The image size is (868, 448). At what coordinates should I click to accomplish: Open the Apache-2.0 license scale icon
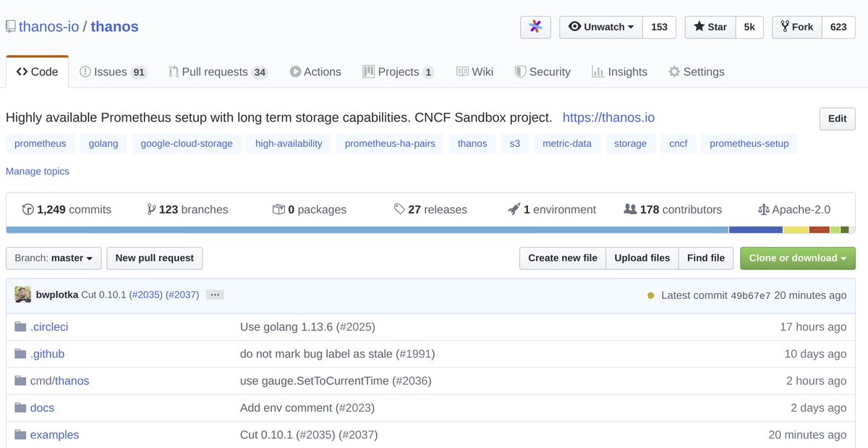pyautogui.click(x=764, y=209)
